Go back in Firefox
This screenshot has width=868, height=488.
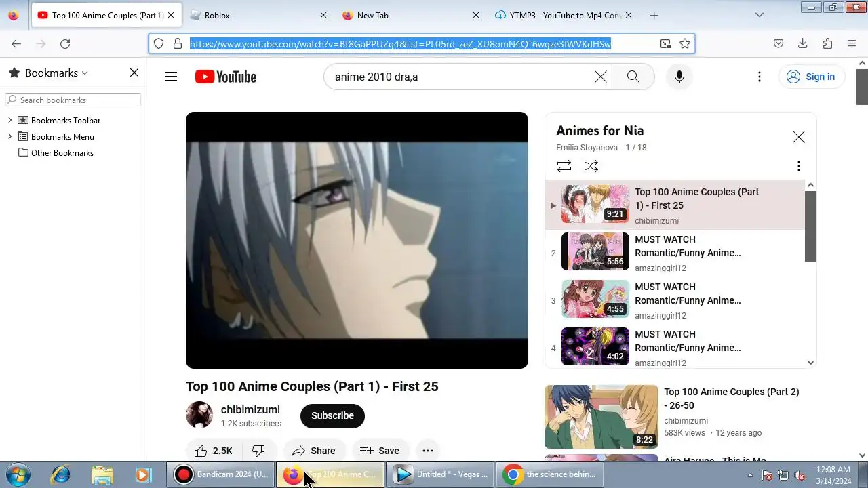(x=16, y=43)
